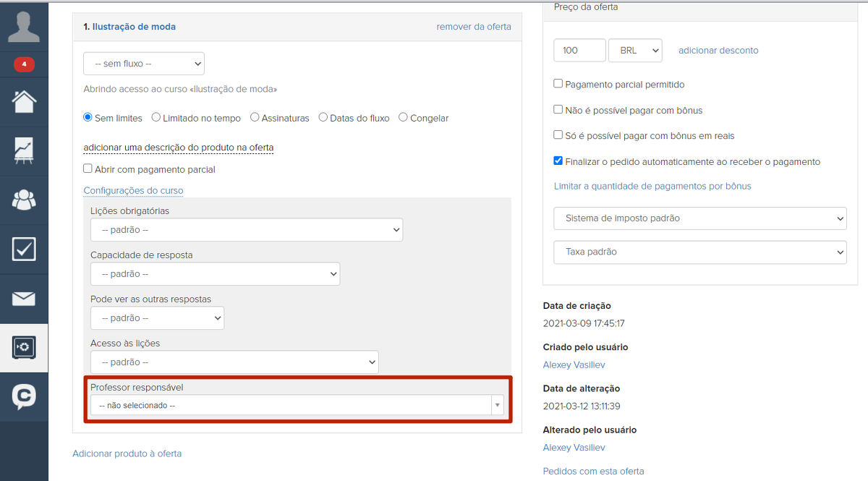Click 'remover da oferta' link
The height and width of the screenshot is (481, 868).
[473, 27]
